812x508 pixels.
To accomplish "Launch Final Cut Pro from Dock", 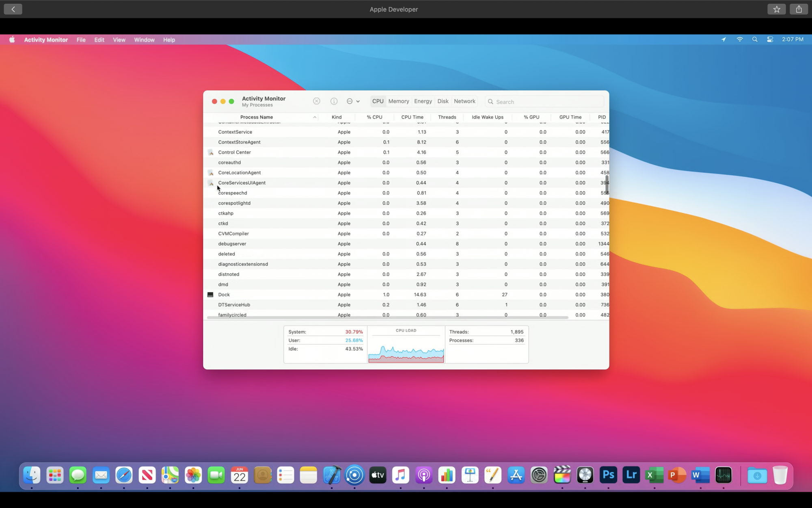I will (x=562, y=475).
